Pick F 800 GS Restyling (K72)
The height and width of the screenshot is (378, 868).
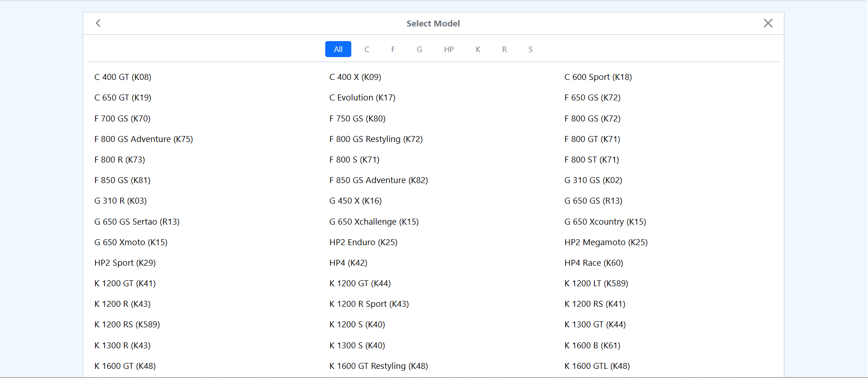pos(376,139)
